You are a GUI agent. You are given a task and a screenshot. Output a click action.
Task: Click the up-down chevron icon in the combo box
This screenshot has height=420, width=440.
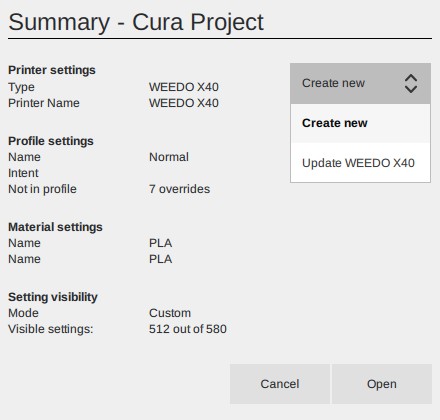click(411, 83)
